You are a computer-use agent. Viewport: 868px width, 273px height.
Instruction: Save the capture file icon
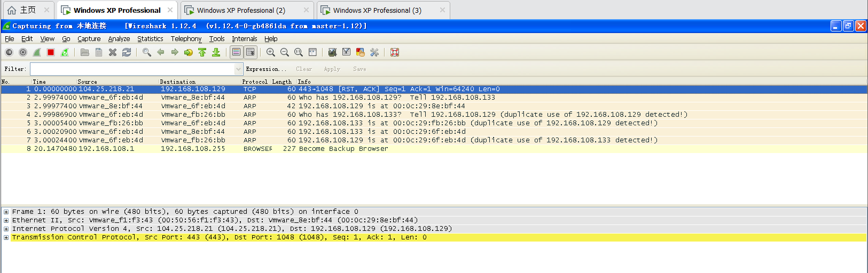click(99, 52)
